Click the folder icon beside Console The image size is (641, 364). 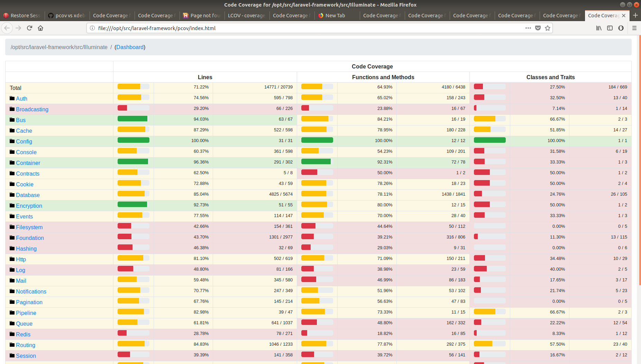point(12,152)
